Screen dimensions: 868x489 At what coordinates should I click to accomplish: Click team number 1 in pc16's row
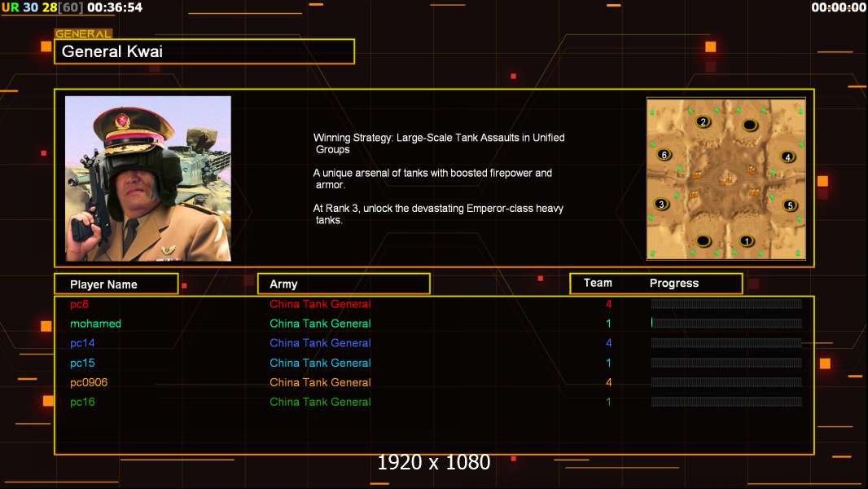click(608, 402)
